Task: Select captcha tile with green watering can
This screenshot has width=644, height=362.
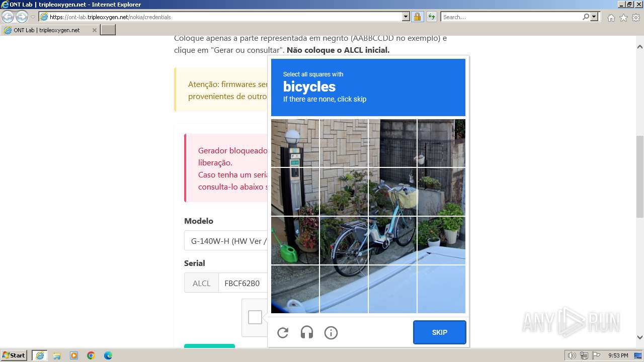Action: point(295,240)
